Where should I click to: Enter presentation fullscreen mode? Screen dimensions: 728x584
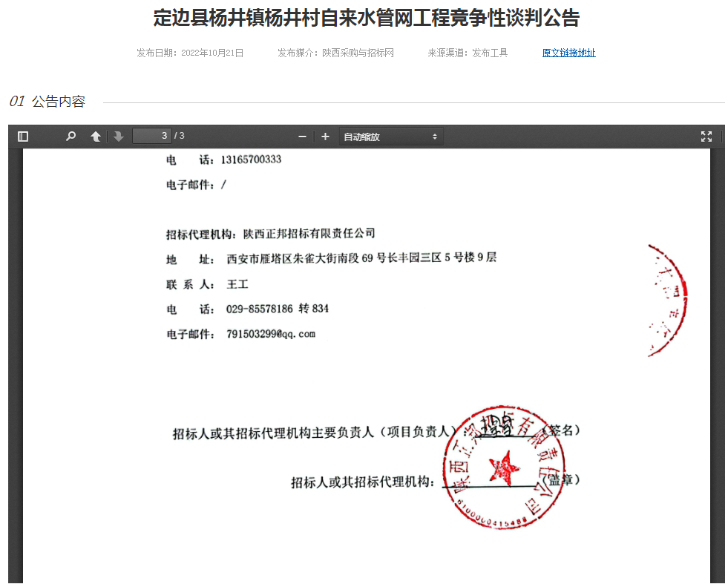[706, 137]
